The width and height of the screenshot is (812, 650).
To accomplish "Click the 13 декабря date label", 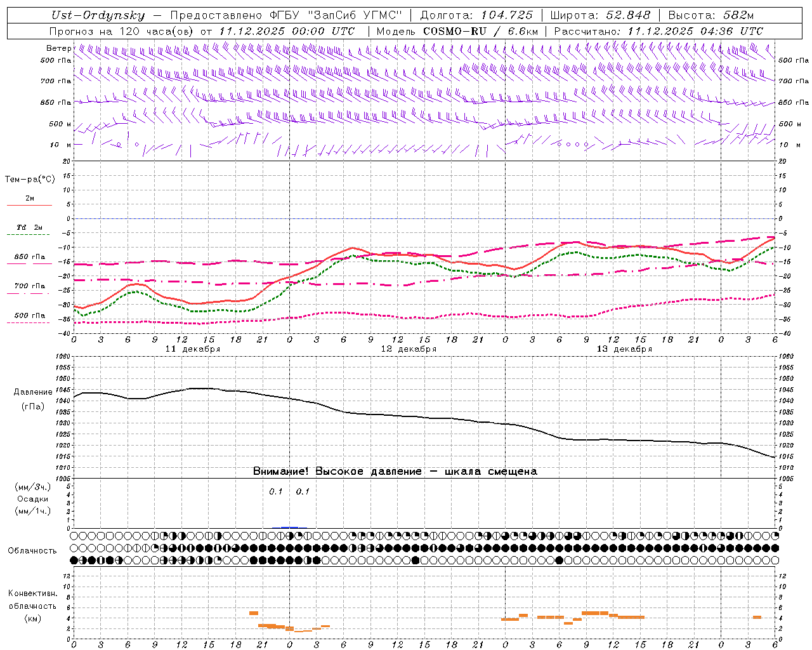I will pyautogui.click(x=624, y=349).
